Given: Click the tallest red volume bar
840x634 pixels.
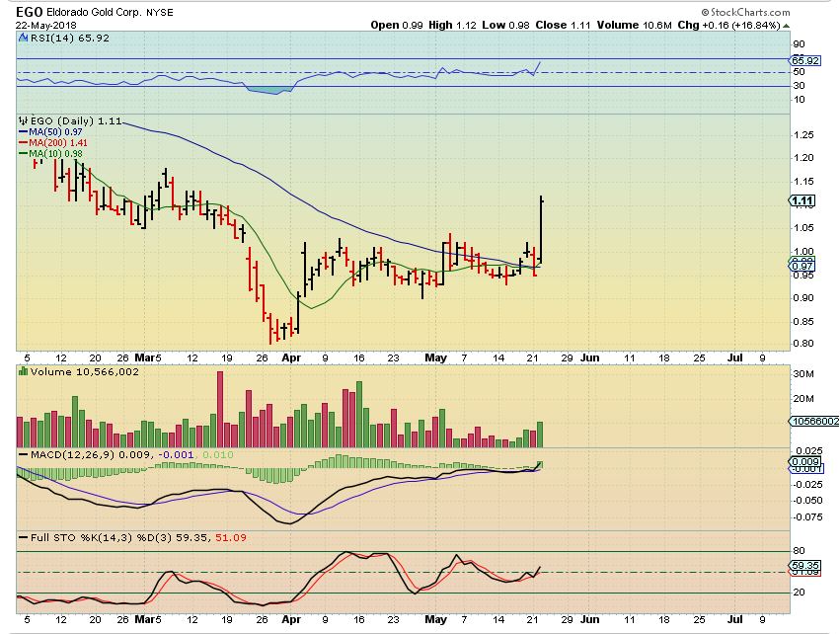Looking at the screenshot, I should (220, 409).
